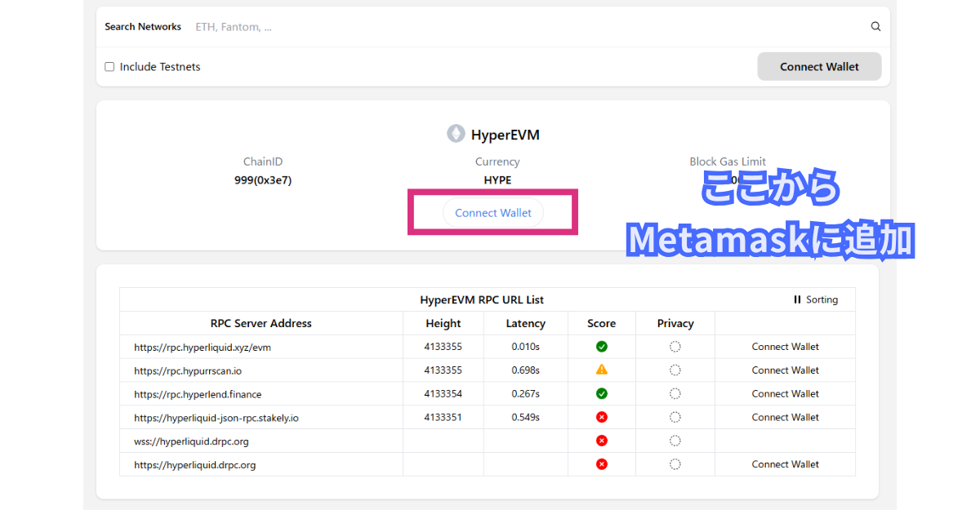Select the https://rpc.hyperliquid.xyz/evm address

click(x=203, y=347)
